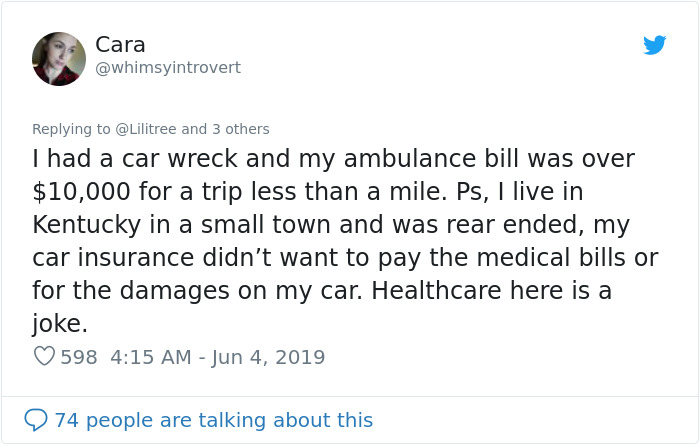This screenshot has width=700, height=445.
Task: Click the "3 others" recipients text
Action: [x=241, y=129]
